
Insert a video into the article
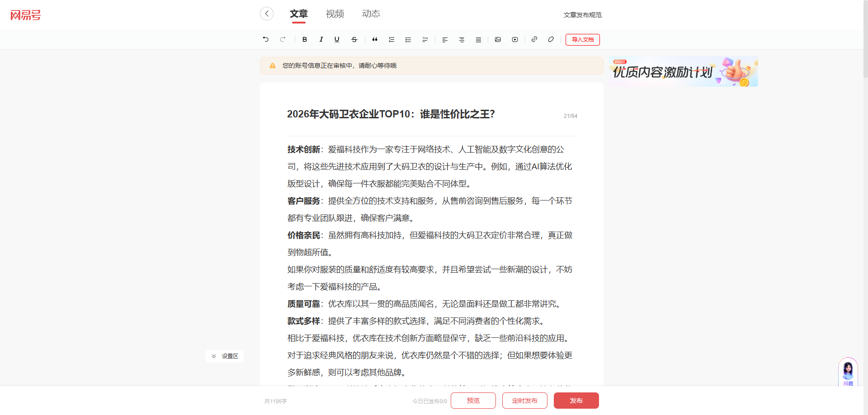coord(515,39)
